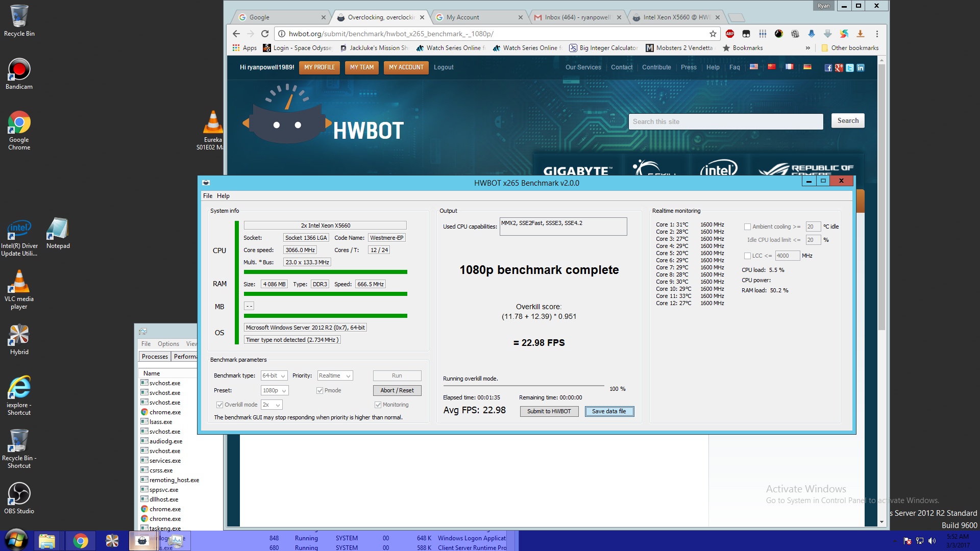Click the volume icon in system tray
980x551 pixels.
(x=932, y=541)
